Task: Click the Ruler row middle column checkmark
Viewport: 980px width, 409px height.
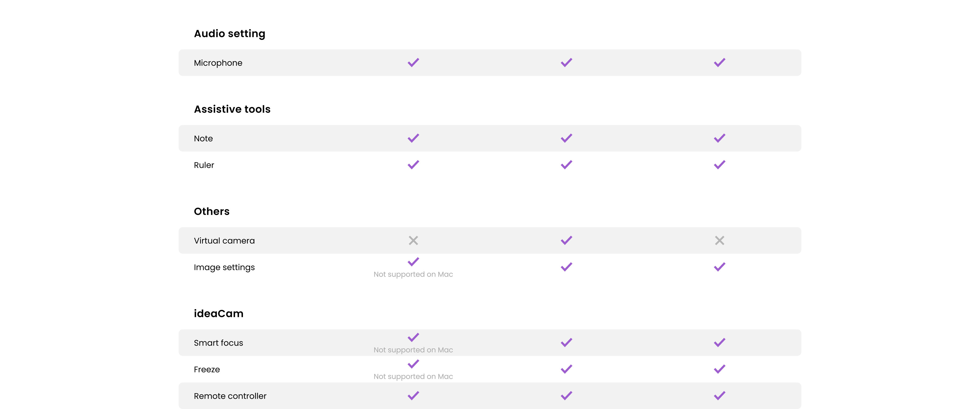Action: [567, 165]
